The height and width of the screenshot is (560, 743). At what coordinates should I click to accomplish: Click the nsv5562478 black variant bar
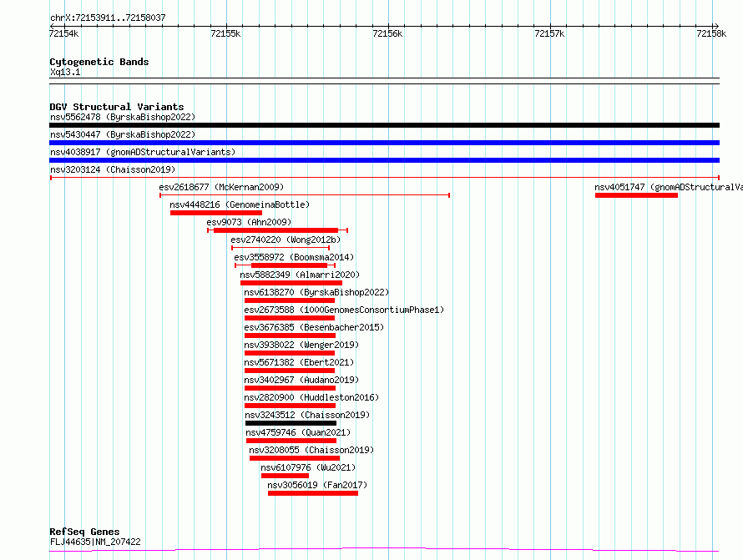[x=384, y=125]
